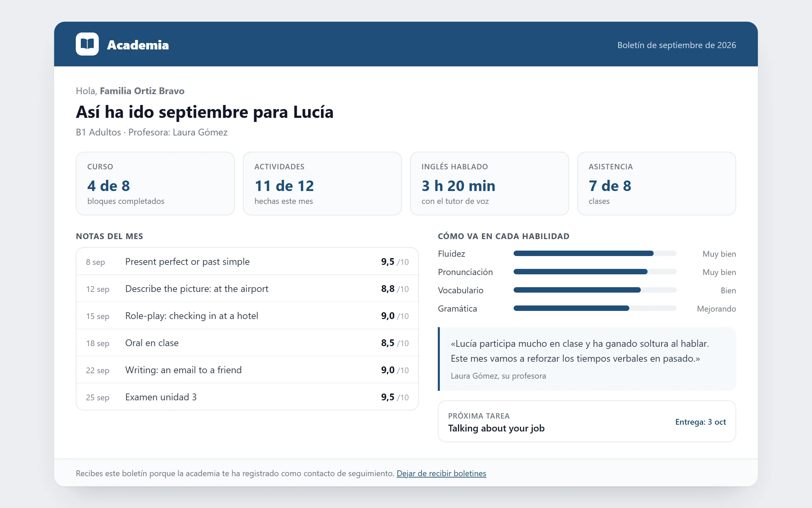This screenshot has height=508, width=812.
Task: Select the Asistencia 7 de 8 card
Action: [x=657, y=184]
